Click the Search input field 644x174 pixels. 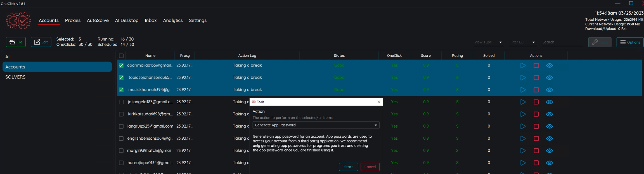tap(562, 42)
